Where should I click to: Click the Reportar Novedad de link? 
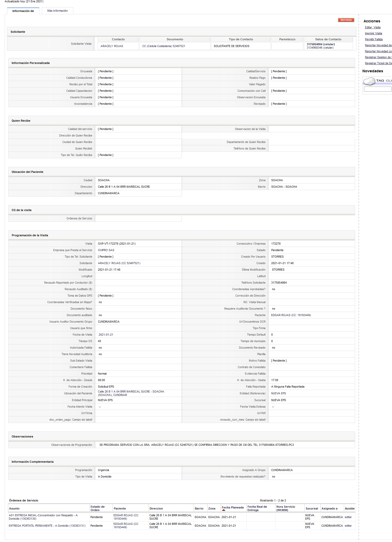pyautogui.click(x=378, y=45)
